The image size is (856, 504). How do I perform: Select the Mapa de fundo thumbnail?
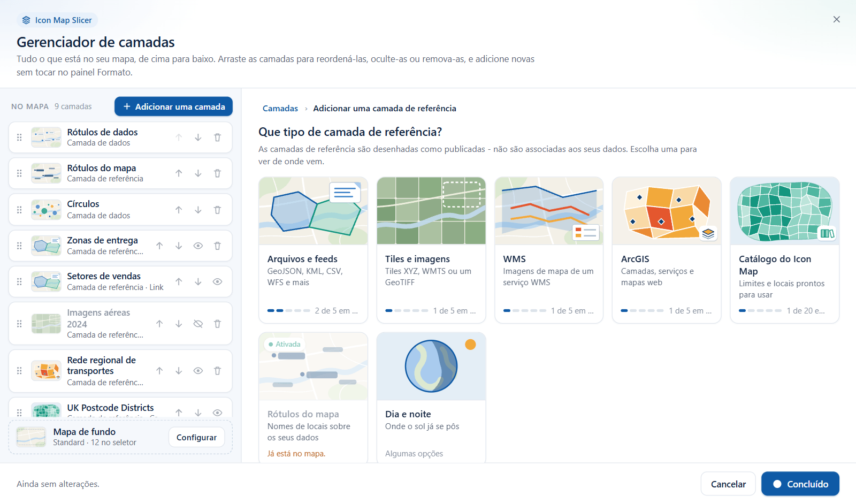pyautogui.click(x=31, y=437)
